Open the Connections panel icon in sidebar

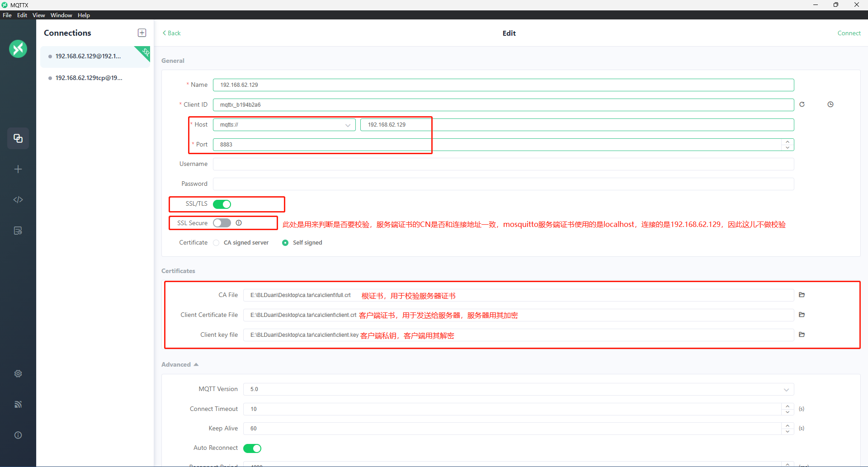click(x=18, y=138)
